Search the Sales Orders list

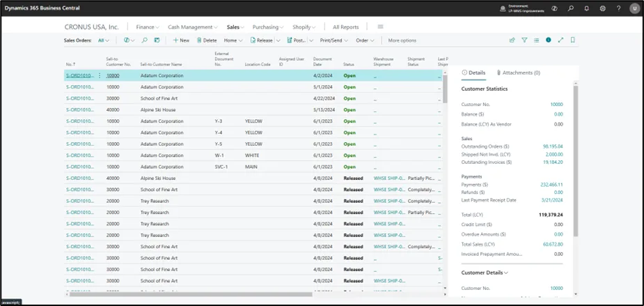coord(145,40)
